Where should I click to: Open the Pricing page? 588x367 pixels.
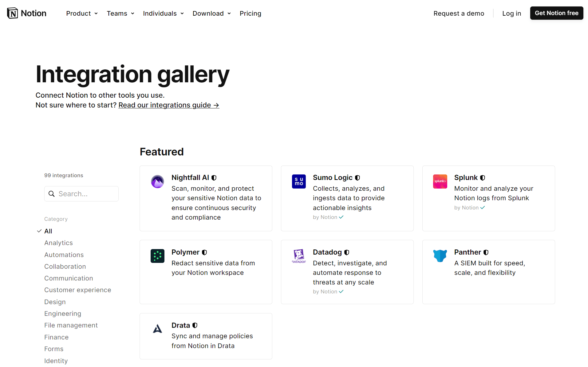click(250, 14)
